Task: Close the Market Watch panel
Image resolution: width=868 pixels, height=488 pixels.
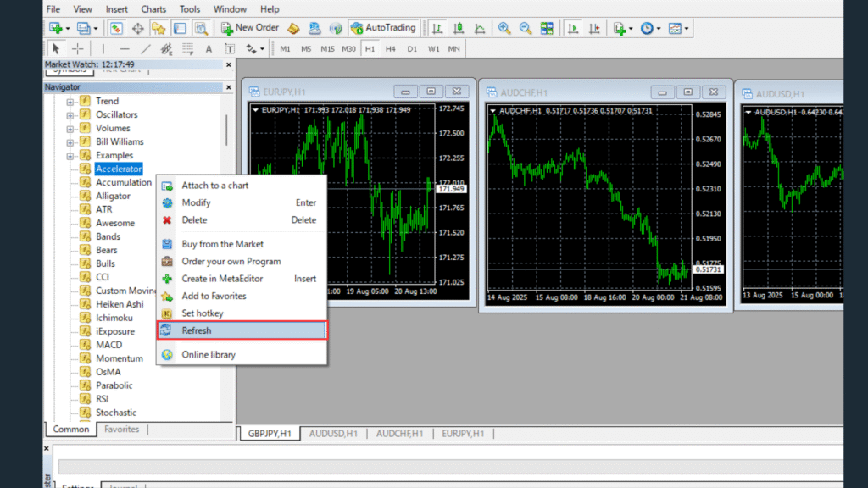Action: pos(229,64)
